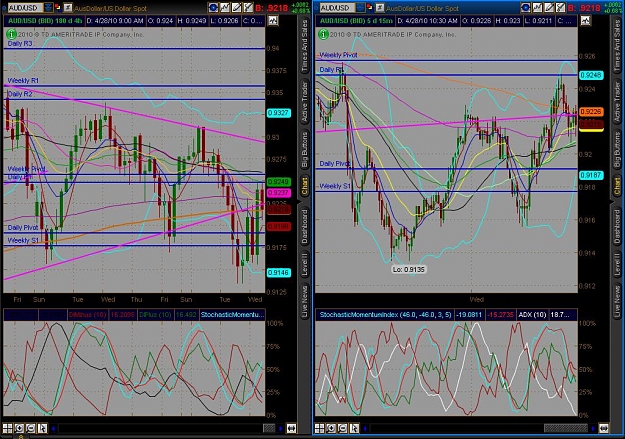Viewport: 625px width, 439px height.
Task: Click the cyan 0.9146 price bubble on left axis
Action: (x=278, y=273)
